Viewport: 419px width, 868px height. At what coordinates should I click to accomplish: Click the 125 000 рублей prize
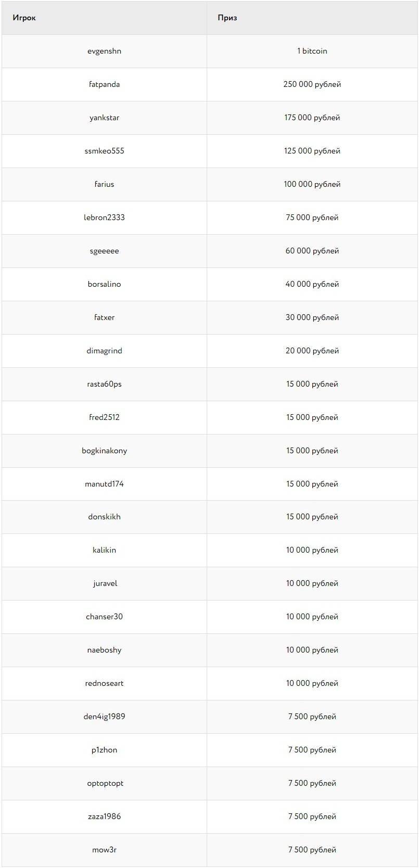click(x=312, y=151)
